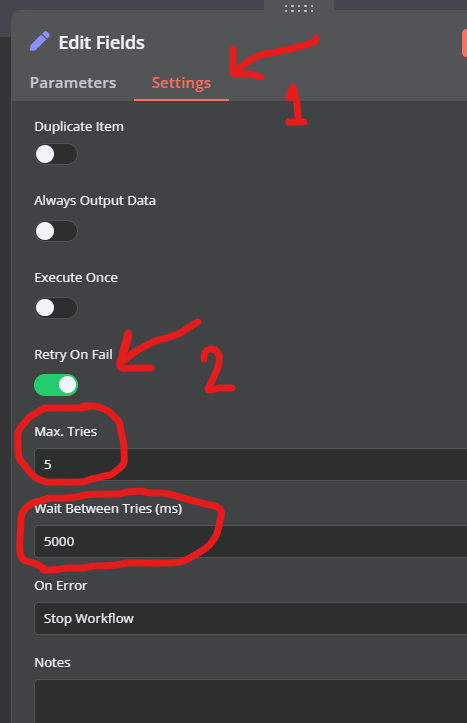Click inside the Notes text area
Screen dimensions: 467x723
click(251, 701)
